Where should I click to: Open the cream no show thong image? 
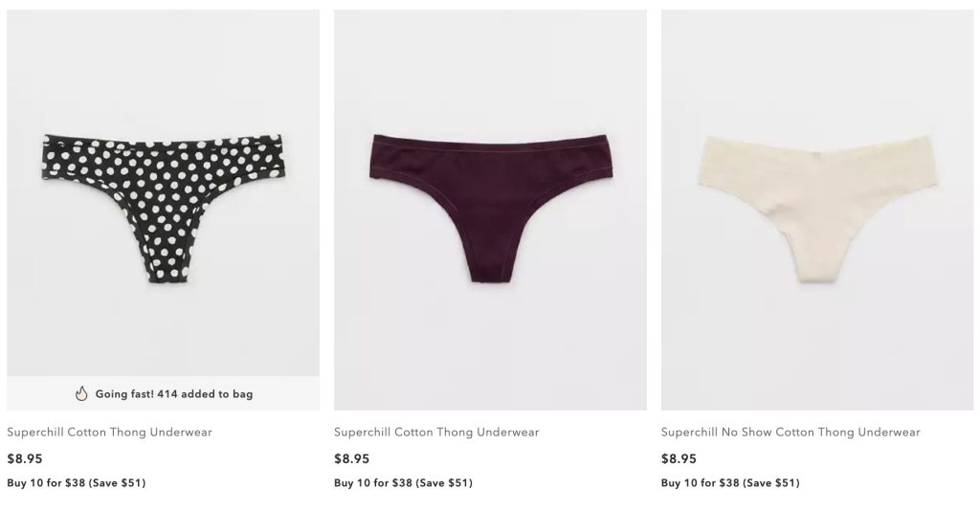tap(817, 210)
